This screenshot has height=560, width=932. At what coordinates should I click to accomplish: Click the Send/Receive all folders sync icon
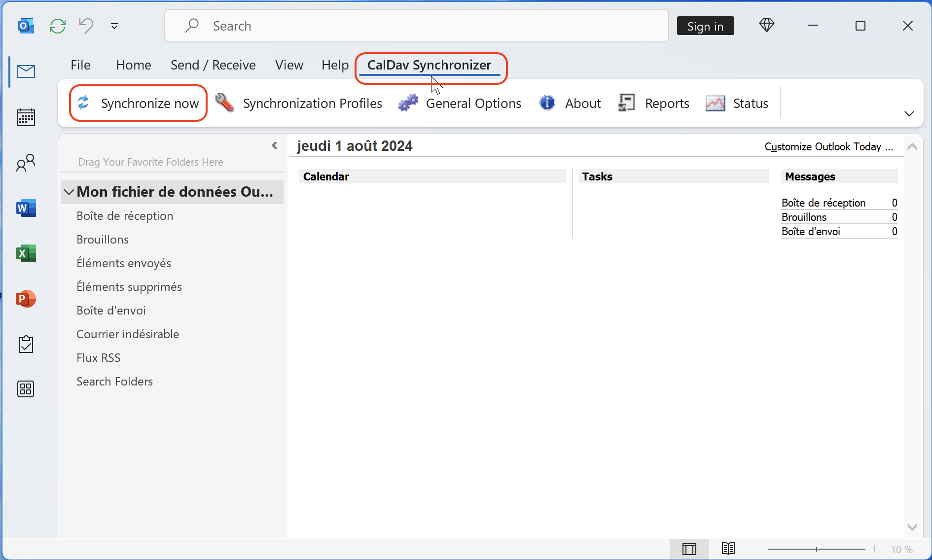58,26
